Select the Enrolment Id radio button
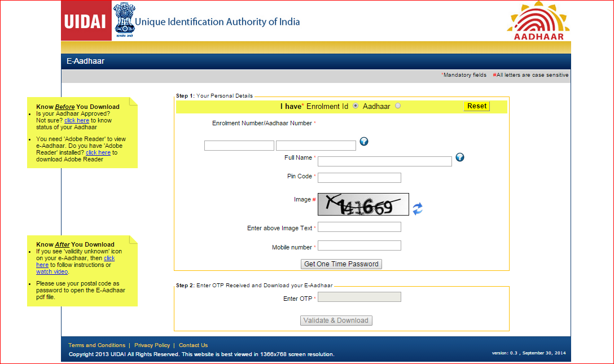Image resolution: width=614 pixels, height=364 pixels. 356,106
